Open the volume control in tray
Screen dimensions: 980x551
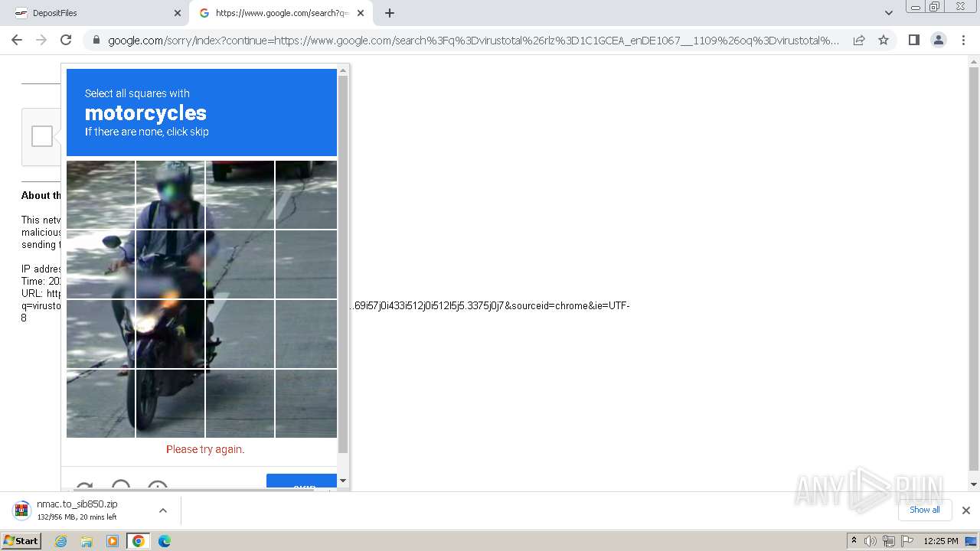click(x=871, y=541)
